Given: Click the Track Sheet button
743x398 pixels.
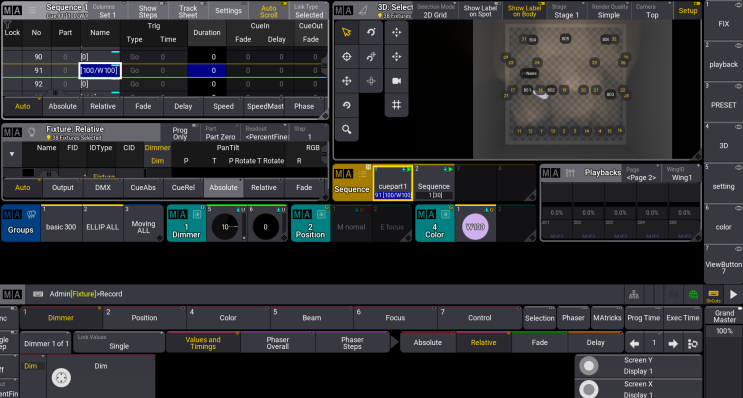Looking at the screenshot, I should (188, 11).
